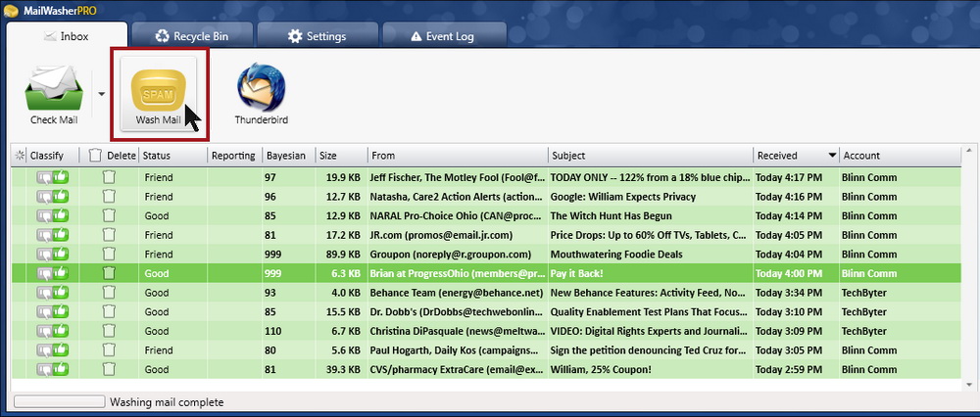Viewport: 980px width, 417px height.
Task: Click the scrollbar up arrow
Action: pos(969,151)
